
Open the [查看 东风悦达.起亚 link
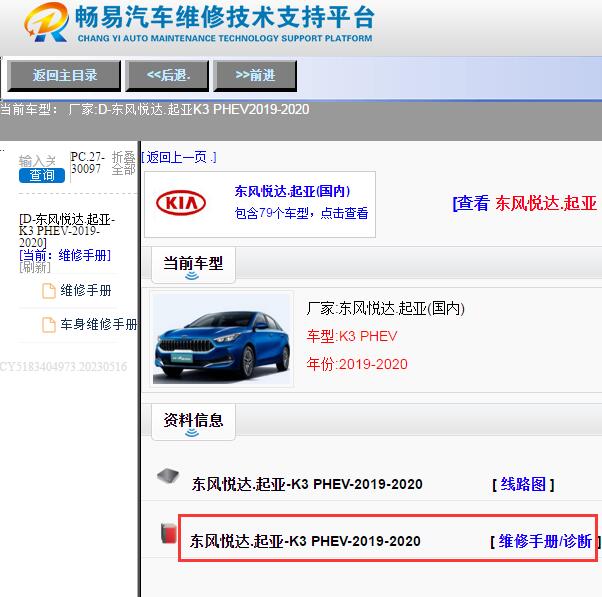pyautogui.click(x=525, y=203)
